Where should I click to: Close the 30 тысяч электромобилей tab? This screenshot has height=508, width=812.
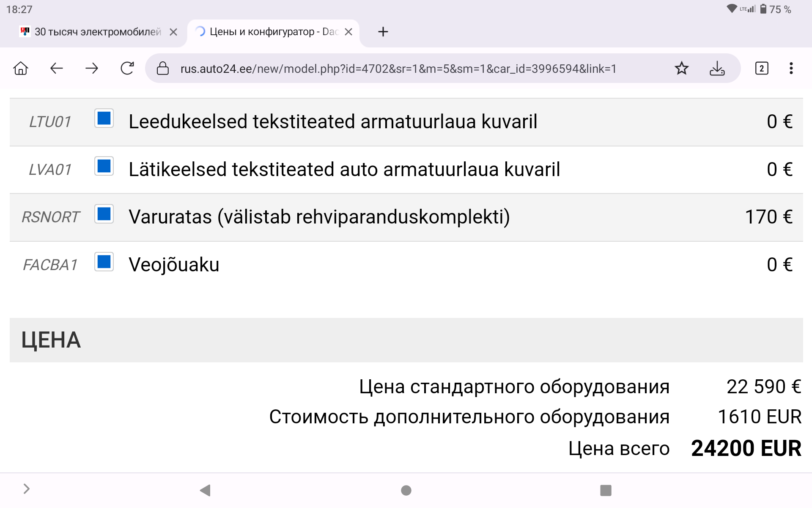pos(173,32)
